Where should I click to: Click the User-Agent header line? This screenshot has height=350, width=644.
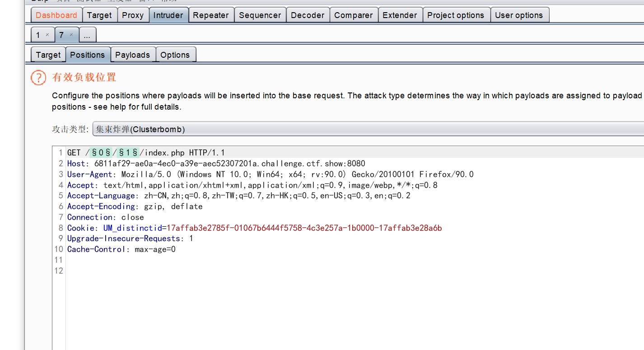point(271,175)
